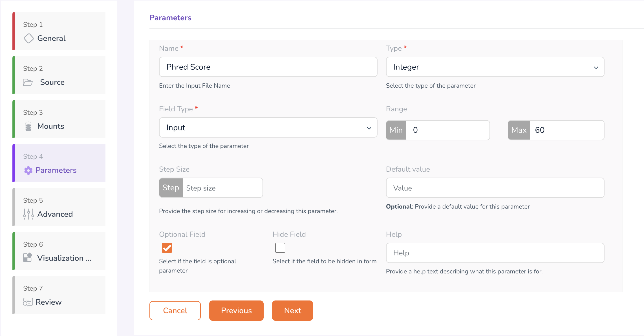Screen dimensions: 644x336
Task: Click the Previous button
Action: (x=236, y=311)
